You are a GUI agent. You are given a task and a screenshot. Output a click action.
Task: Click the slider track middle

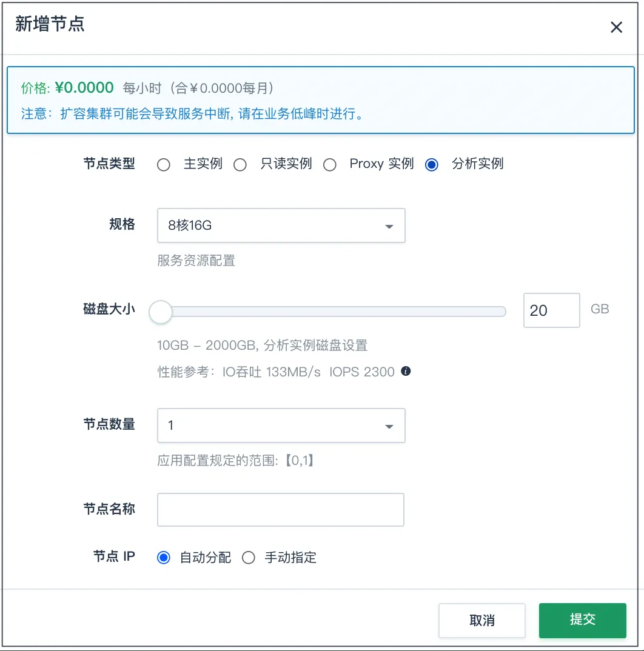pos(328,312)
